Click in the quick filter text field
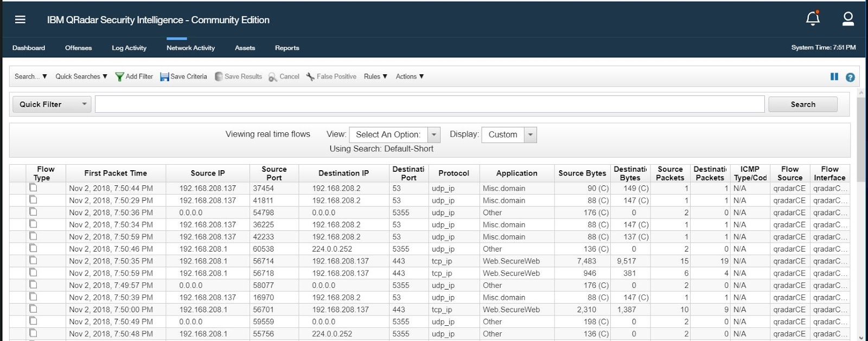 tap(430, 104)
